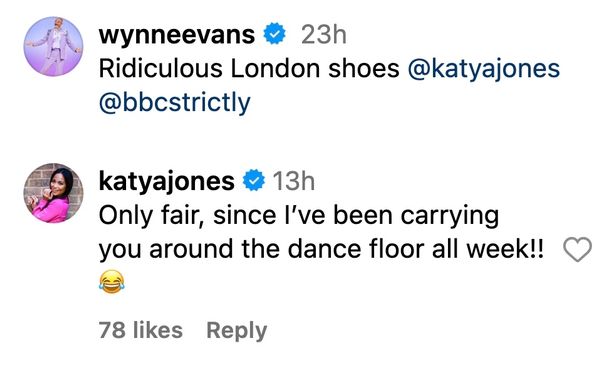Image resolution: width=615 pixels, height=366 pixels.
Task: Reply to katyajones' comment
Action: 237,330
